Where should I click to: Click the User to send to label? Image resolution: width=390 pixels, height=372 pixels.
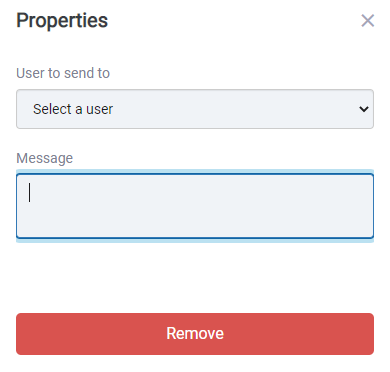pos(63,73)
